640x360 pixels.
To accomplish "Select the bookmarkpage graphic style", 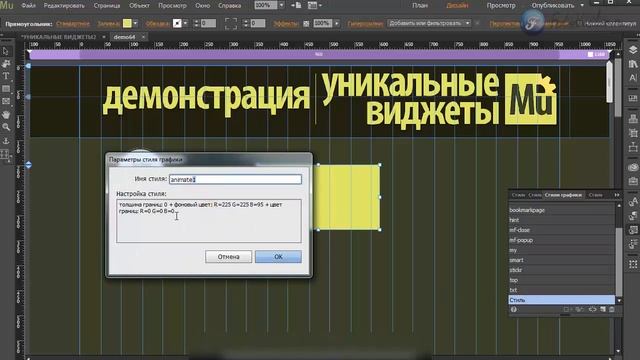I will [561, 210].
